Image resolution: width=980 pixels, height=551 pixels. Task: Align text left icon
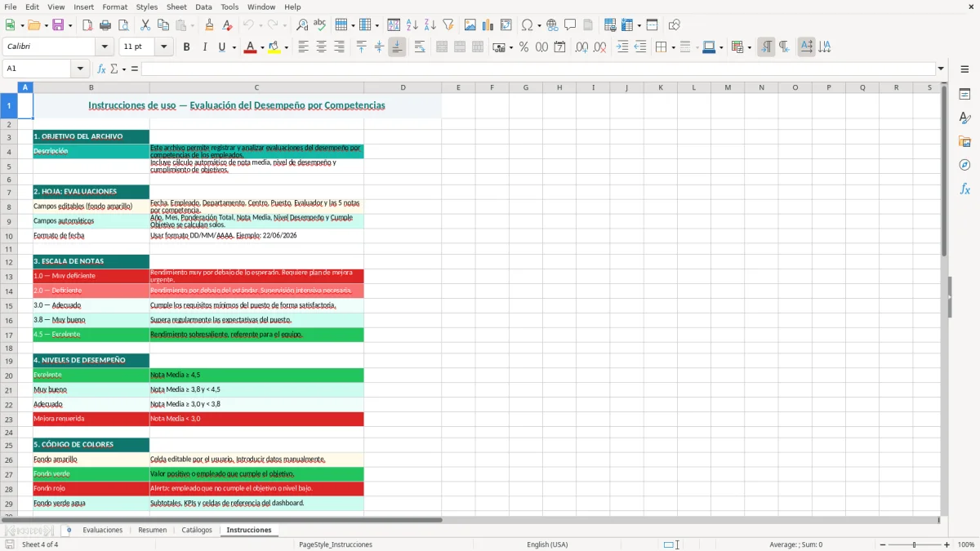tap(304, 47)
